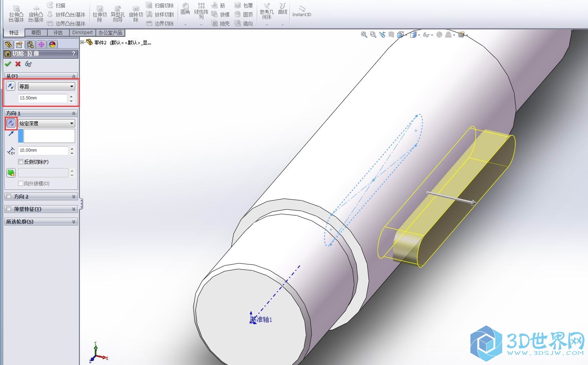The width and height of the screenshot is (588, 365).
Task: Open the 等距 start condition dropdown
Action: click(x=46, y=86)
